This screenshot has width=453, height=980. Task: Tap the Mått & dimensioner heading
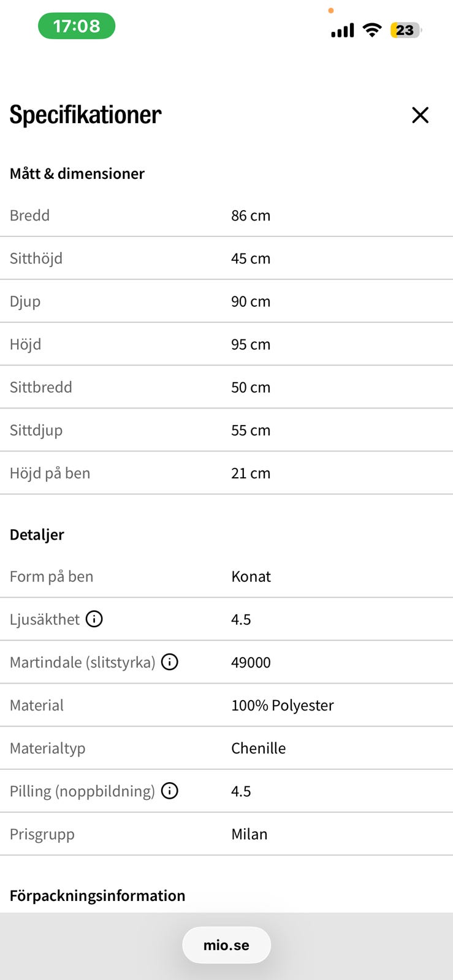pos(77,174)
